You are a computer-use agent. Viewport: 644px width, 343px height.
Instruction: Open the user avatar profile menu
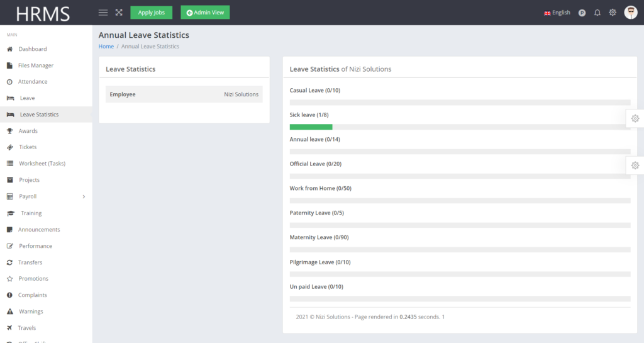coord(631,13)
